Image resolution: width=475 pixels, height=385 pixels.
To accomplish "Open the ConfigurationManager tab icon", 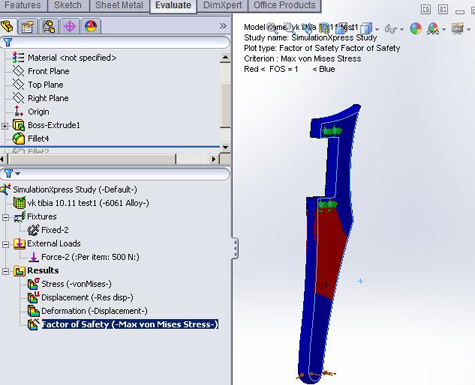I will click(49, 26).
